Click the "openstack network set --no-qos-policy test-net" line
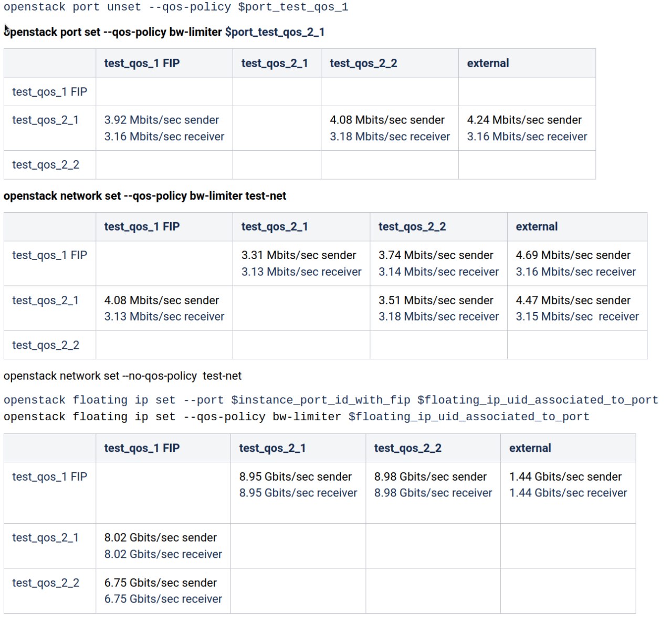This screenshot has width=672, height=621. (x=122, y=376)
